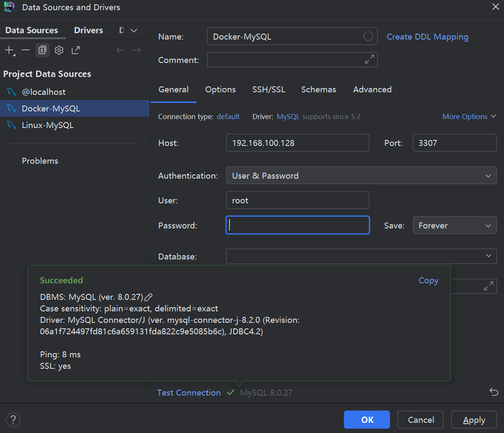
Task: Select the General tab
Action: click(x=173, y=89)
